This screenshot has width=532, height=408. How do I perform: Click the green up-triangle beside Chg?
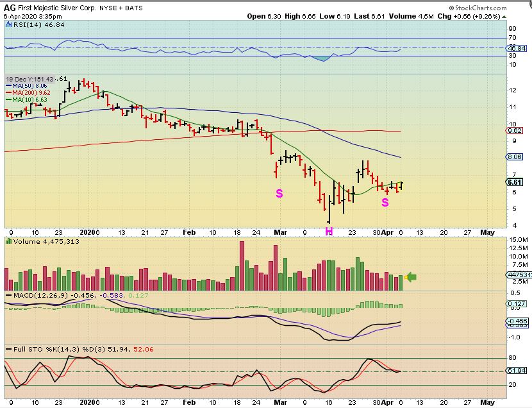(x=504, y=16)
